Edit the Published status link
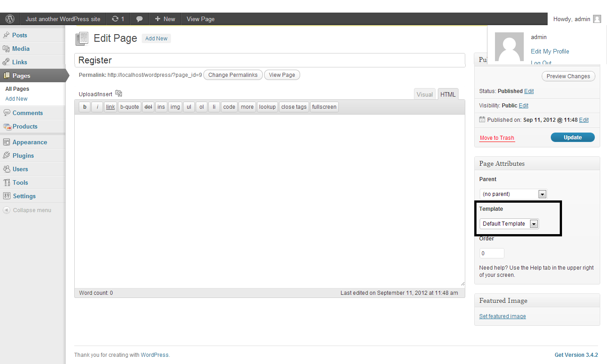 [529, 91]
